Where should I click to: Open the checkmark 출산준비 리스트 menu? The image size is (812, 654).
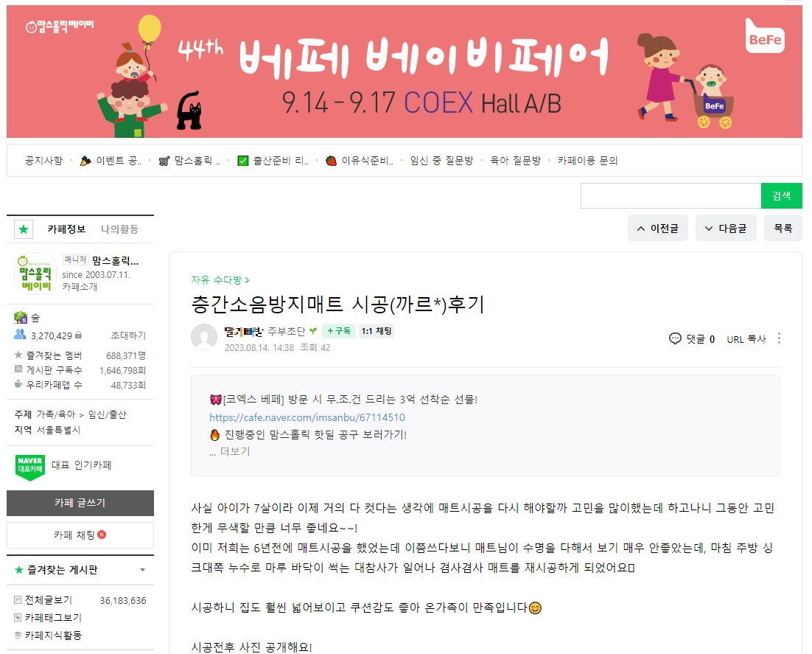click(x=273, y=161)
